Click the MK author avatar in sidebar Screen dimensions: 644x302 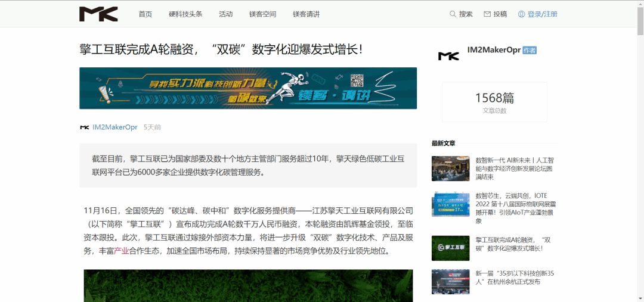pyautogui.click(x=448, y=56)
